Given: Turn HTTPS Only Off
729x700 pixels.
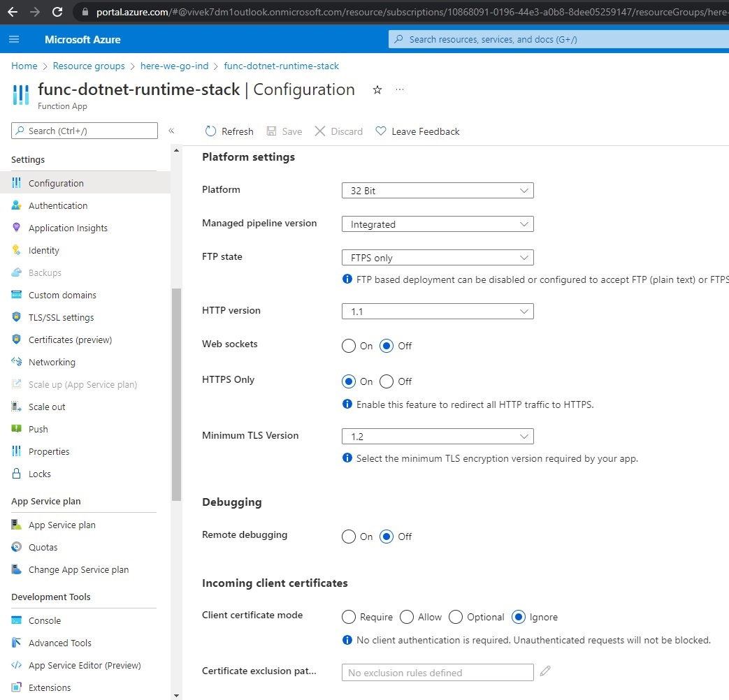Looking at the screenshot, I should (x=387, y=381).
